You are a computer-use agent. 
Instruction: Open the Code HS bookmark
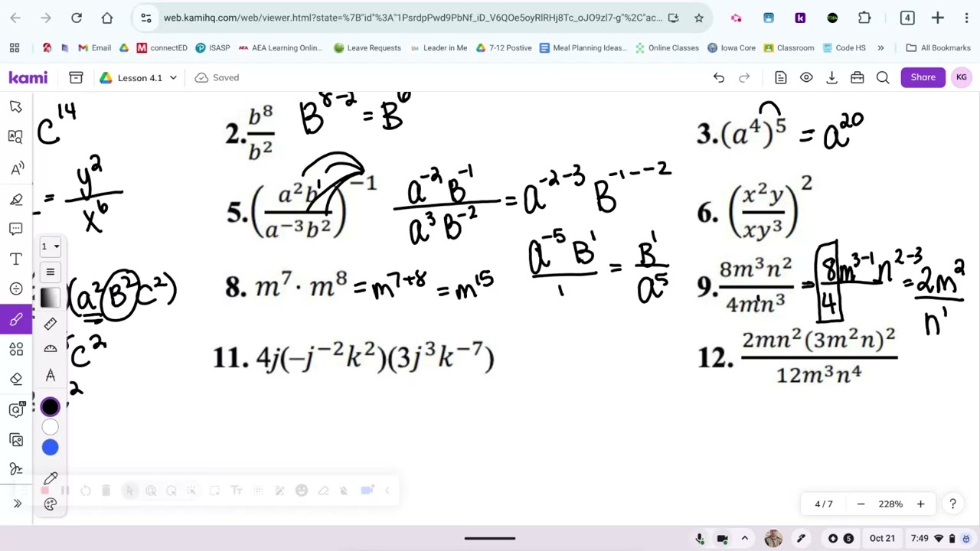(x=844, y=47)
